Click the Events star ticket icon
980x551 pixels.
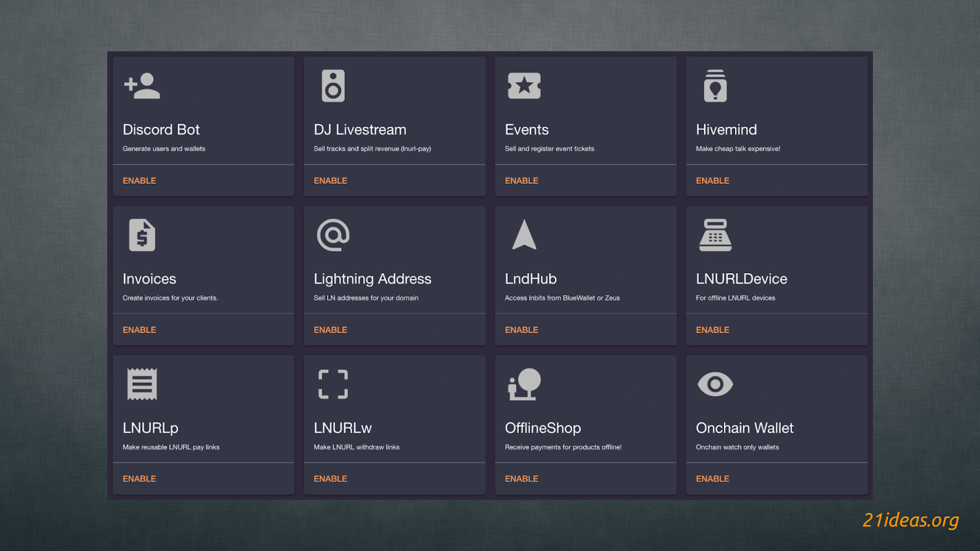[x=524, y=86]
